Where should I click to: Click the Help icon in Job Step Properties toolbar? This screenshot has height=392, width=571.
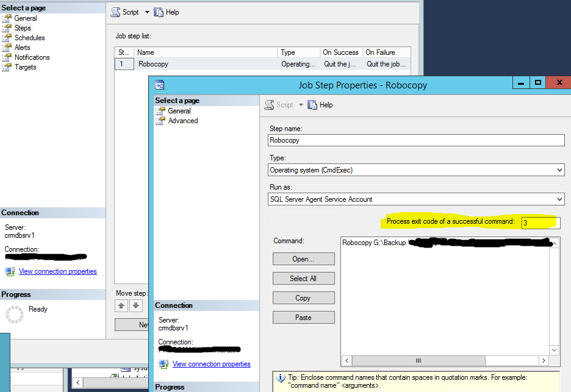pos(313,105)
